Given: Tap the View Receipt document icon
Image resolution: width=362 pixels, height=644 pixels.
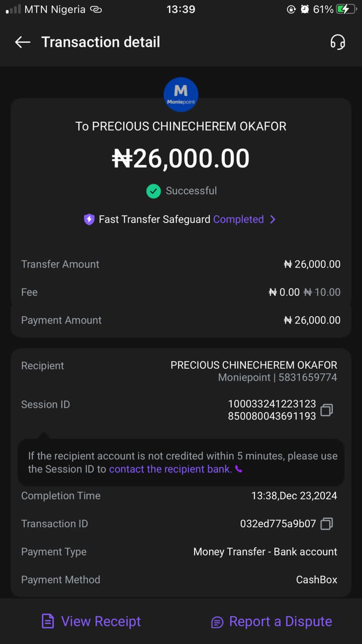Looking at the screenshot, I should pyautogui.click(x=48, y=621).
